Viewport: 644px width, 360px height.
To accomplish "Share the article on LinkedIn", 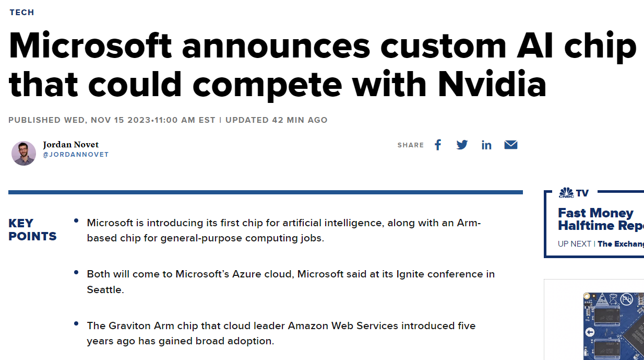I will (486, 145).
